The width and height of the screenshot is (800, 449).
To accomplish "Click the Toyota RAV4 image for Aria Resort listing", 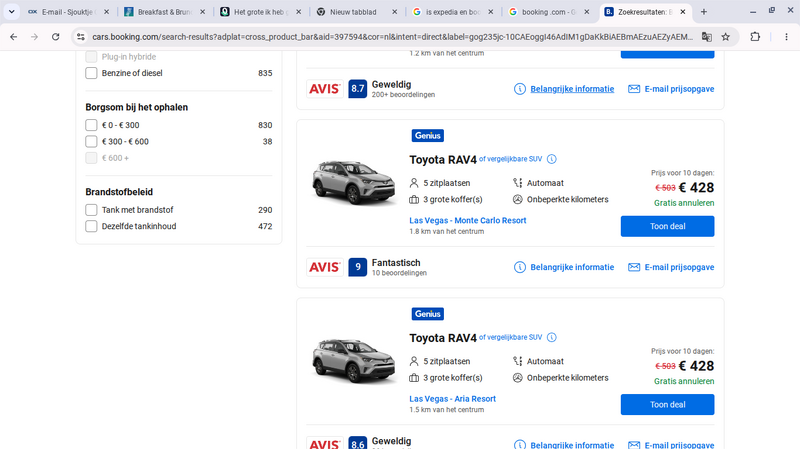I will (353, 361).
